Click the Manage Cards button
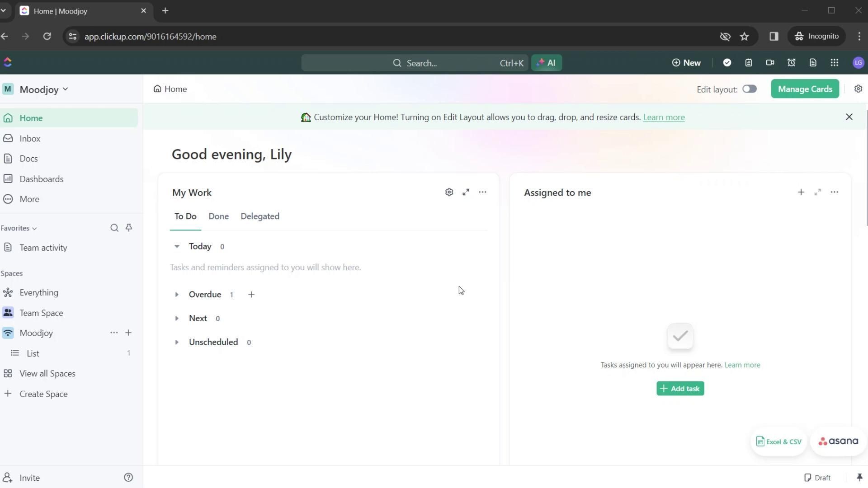This screenshot has width=868, height=488. coord(805,89)
